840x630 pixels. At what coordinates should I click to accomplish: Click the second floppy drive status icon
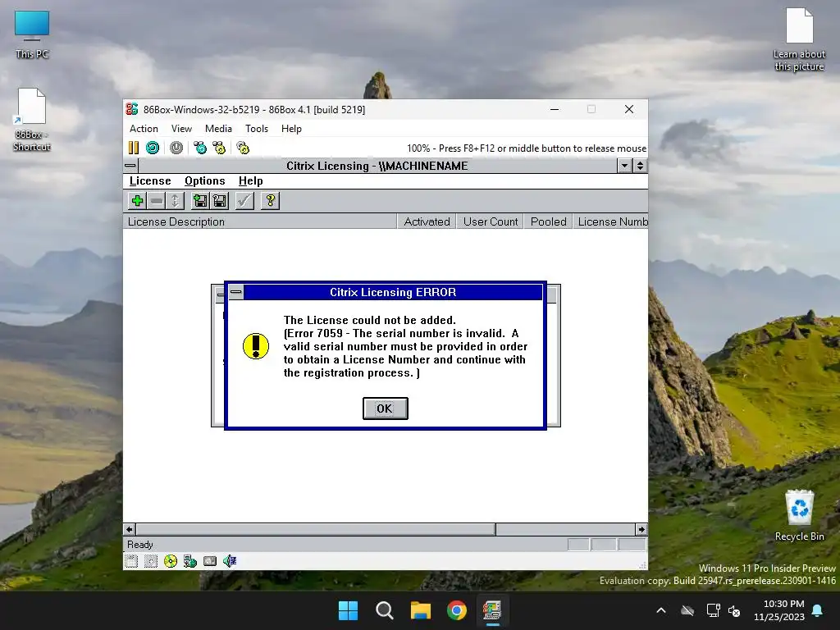[x=151, y=561]
